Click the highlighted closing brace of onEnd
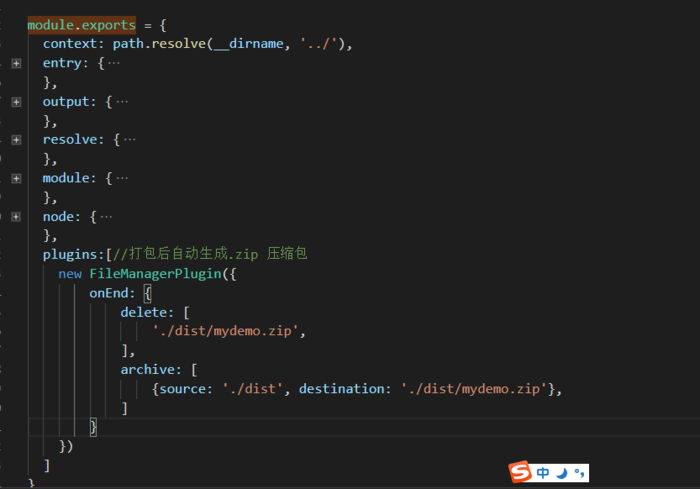 pos(93,427)
